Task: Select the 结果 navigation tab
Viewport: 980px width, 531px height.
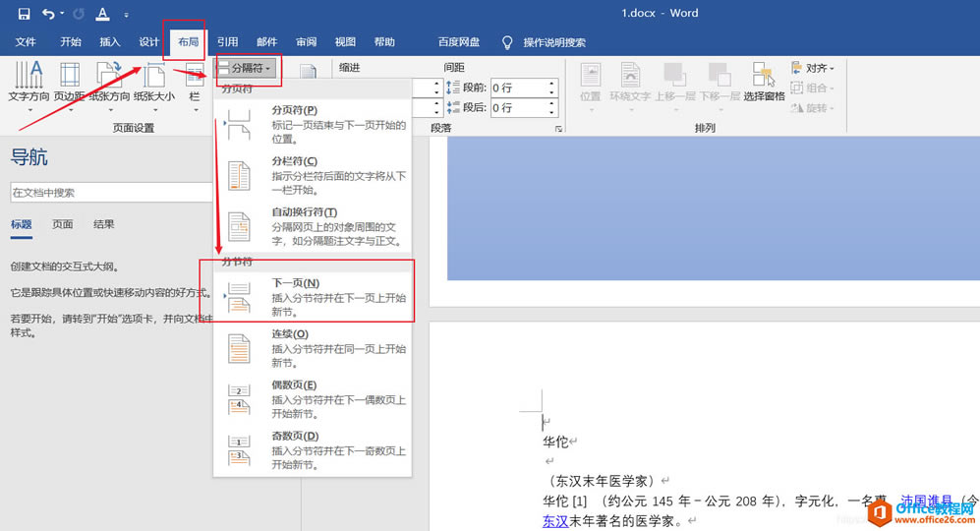Action: coord(104,224)
